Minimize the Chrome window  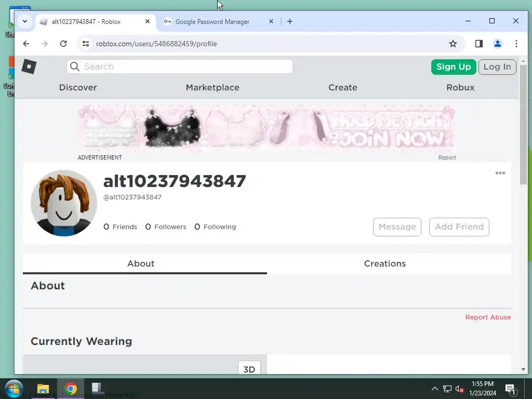(x=468, y=21)
